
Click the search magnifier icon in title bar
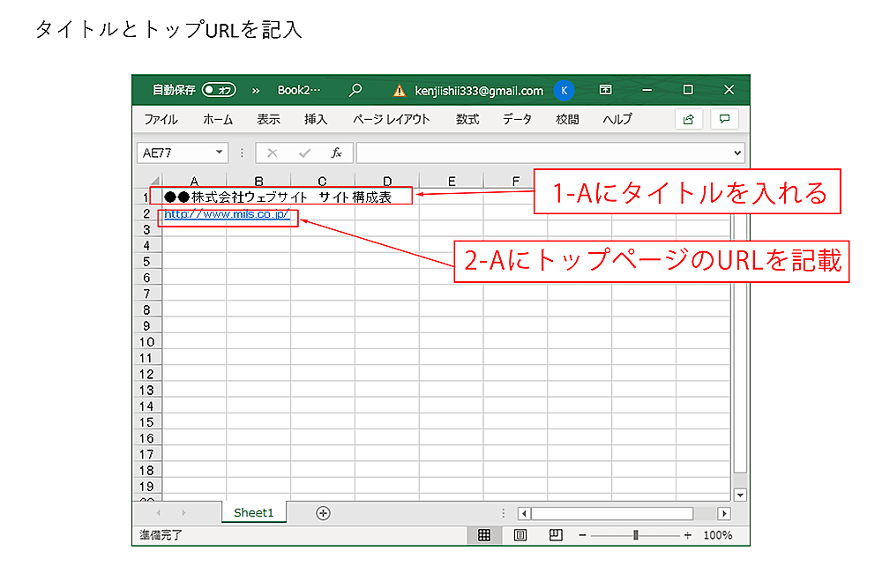tap(355, 90)
